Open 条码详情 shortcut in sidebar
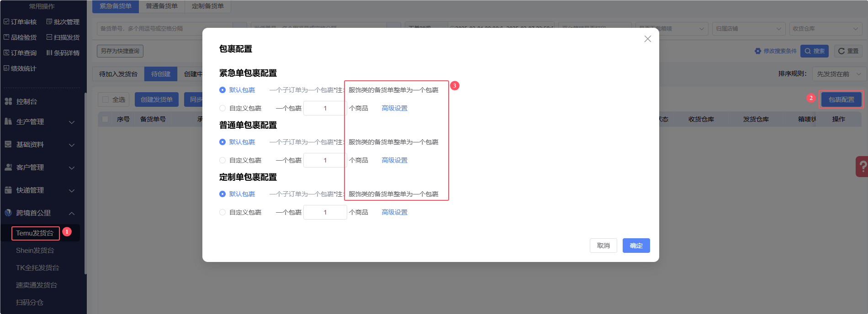868x314 pixels. [63, 53]
